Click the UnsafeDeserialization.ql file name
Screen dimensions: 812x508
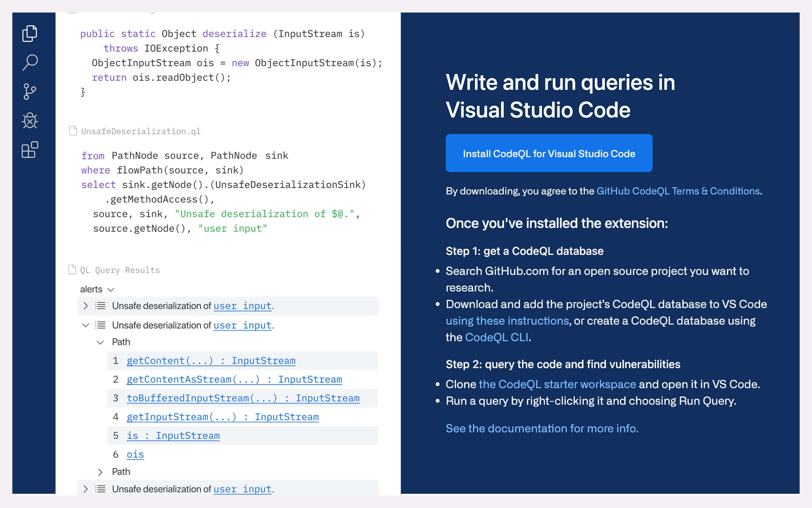tap(141, 131)
